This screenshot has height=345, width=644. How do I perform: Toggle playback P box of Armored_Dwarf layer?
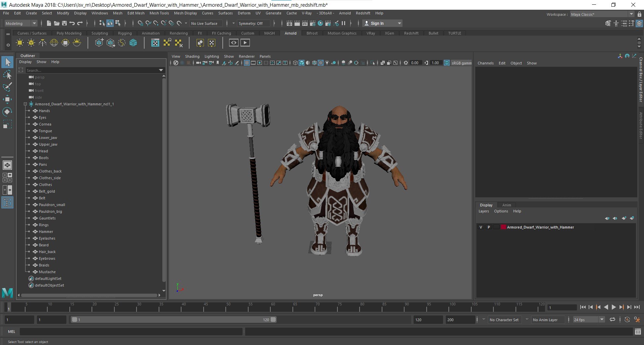click(x=489, y=227)
